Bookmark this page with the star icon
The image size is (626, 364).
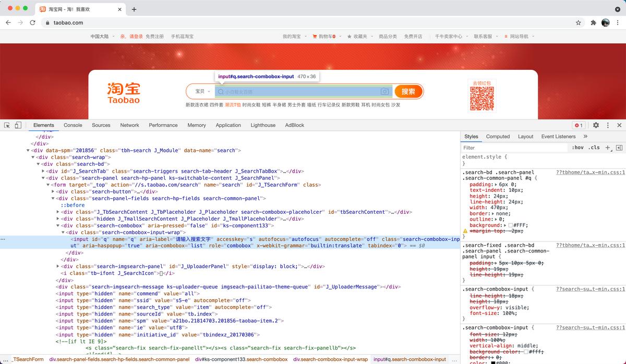578,23
